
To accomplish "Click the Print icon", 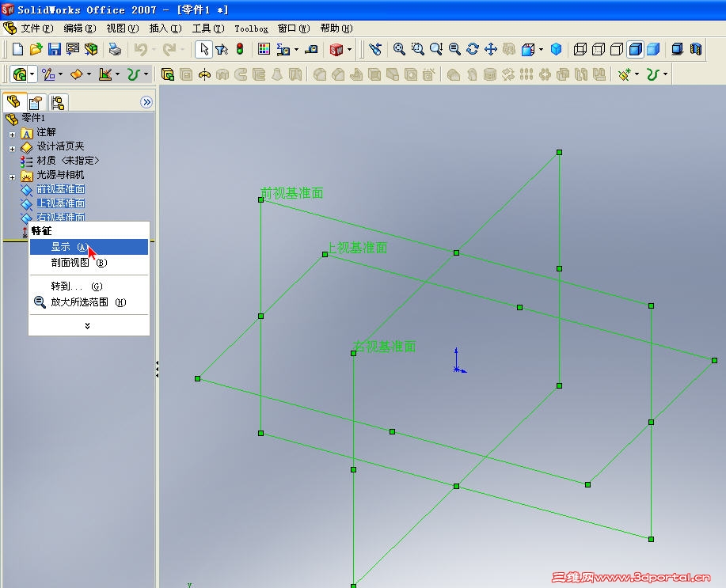I will coord(115,49).
